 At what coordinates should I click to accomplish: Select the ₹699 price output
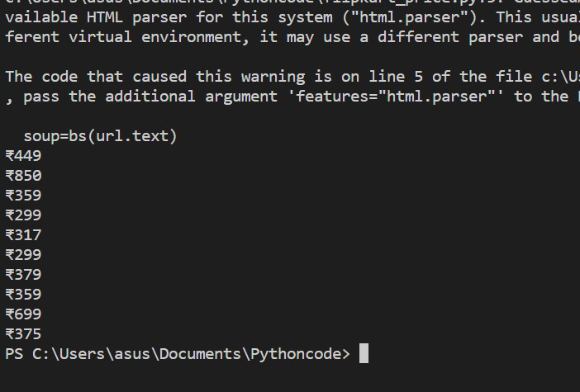[23, 314]
